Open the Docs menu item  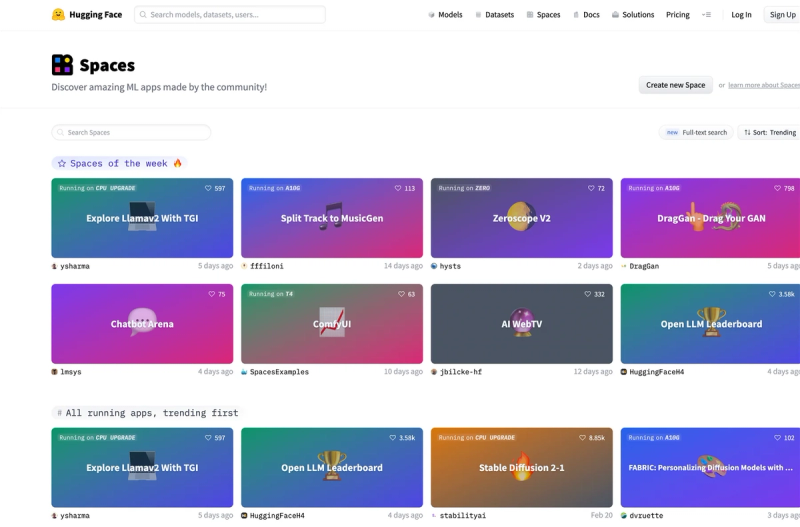coord(586,15)
